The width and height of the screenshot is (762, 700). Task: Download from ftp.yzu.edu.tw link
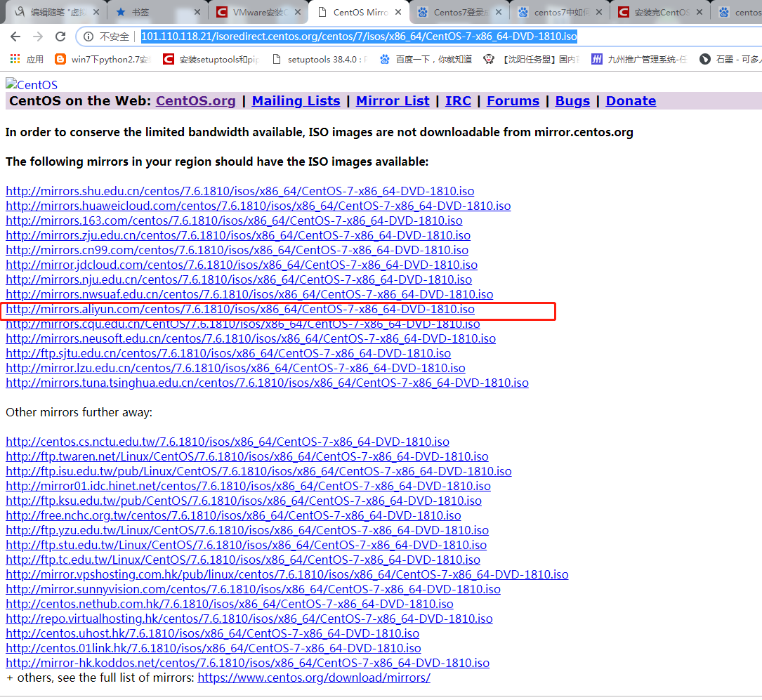[247, 530]
